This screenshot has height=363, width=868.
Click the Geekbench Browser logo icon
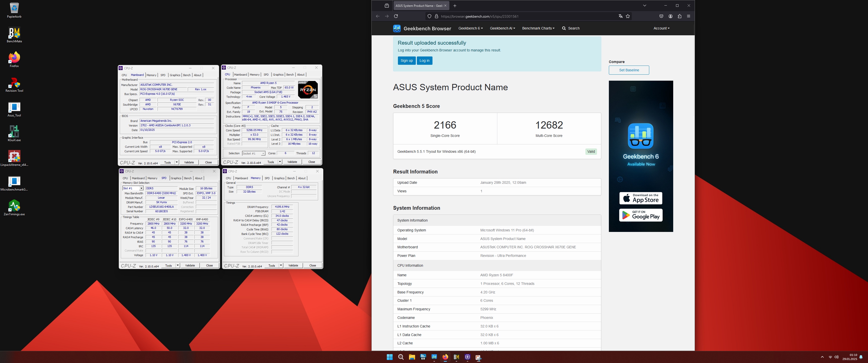pyautogui.click(x=397, y=28)
